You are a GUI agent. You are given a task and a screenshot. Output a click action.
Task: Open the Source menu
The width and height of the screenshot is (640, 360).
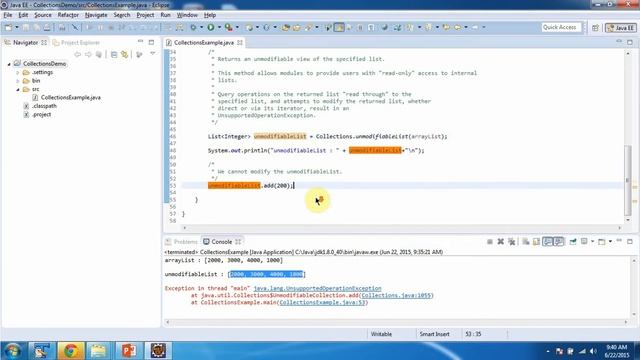click(x=43, y=15)
